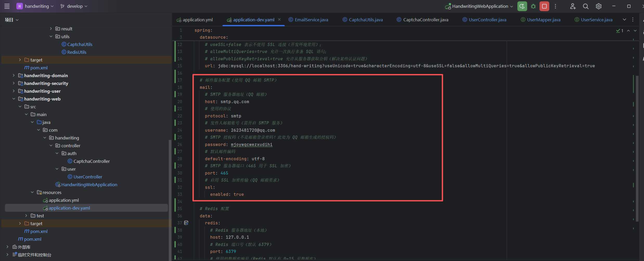
Task: Click the editor vertical scrollbar
Action: [x=637, y=148]
